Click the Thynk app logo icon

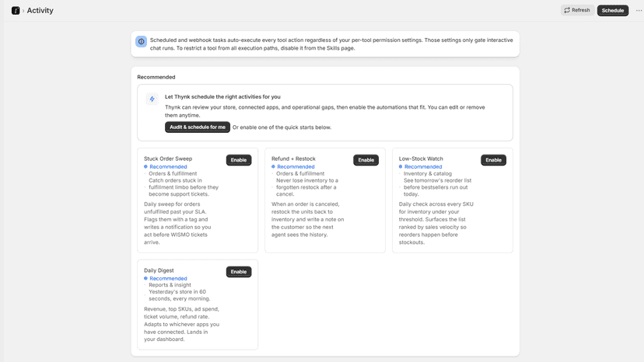coord(16,11)
